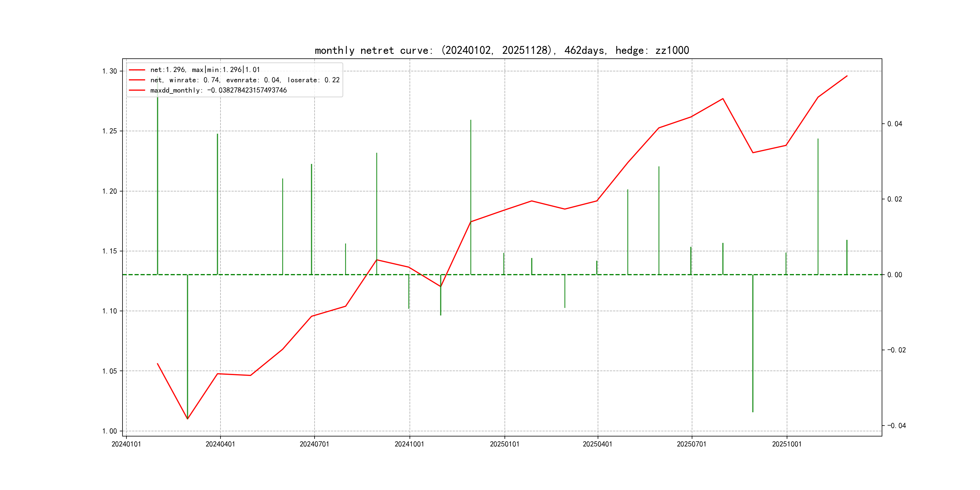Image resolution: width=980 pixels, height=490 pixels.
Task: Click the chart title text
Action: [x=501, y=50]
